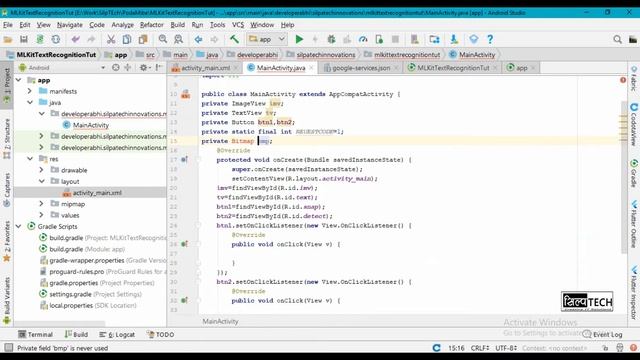Click the Save All toolbar icon

click(x=24, y=40)
